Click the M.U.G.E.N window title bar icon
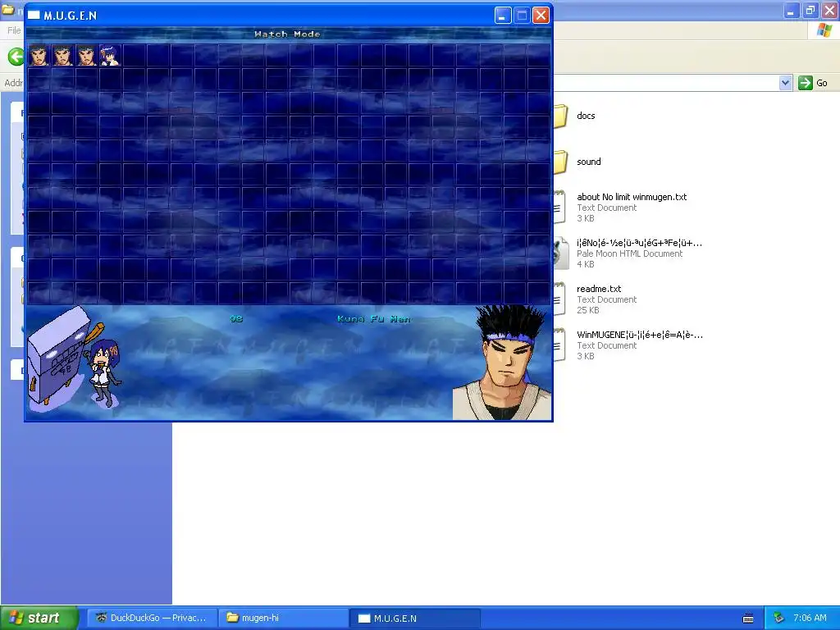The height and width of the screenshot is (630, 840). click(x=34, y=15)
